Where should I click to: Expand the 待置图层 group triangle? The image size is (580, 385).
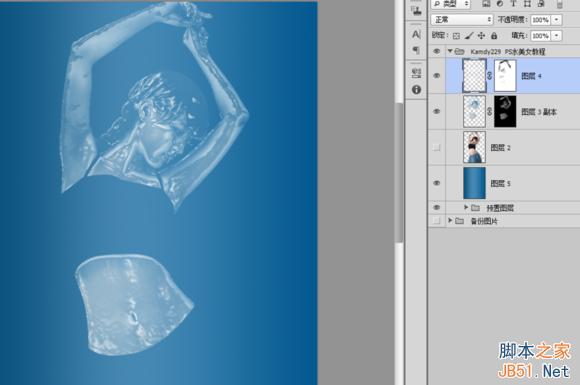click(466, 207)
